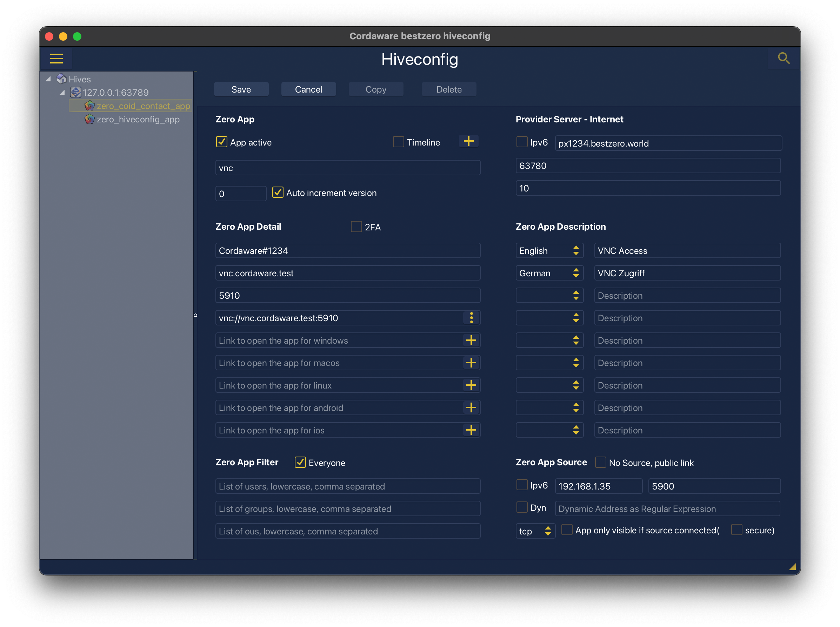Select zero_hiveconfig_app in the tree
This screenshot has height=627, width=840.
pos(138,119)
